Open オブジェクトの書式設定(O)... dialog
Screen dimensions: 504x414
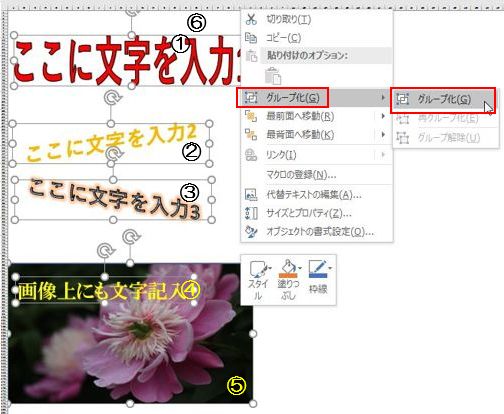pos(320,231)
